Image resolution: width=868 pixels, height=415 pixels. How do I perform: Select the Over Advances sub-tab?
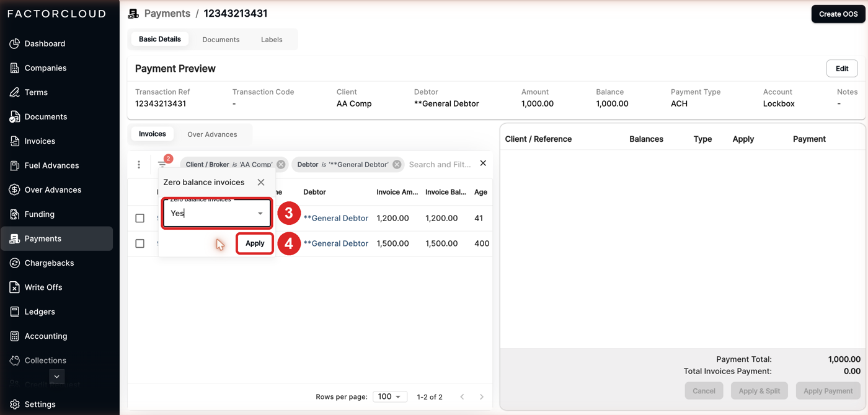coord(212,134)
